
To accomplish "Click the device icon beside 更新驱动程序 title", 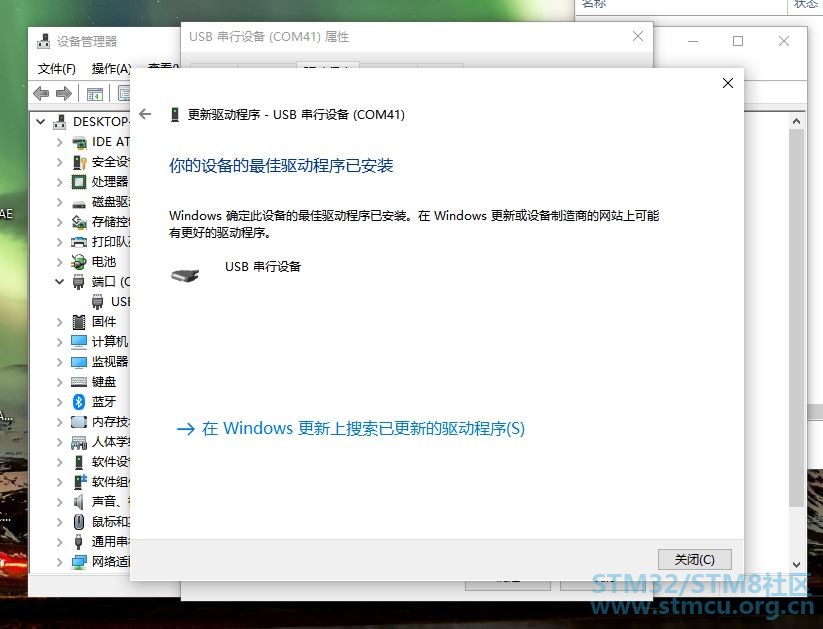I will [x=175, y=114].
